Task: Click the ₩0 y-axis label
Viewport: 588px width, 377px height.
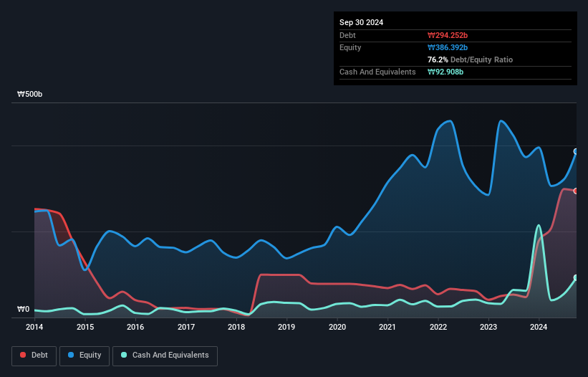Action: click(x=23, y=310)
